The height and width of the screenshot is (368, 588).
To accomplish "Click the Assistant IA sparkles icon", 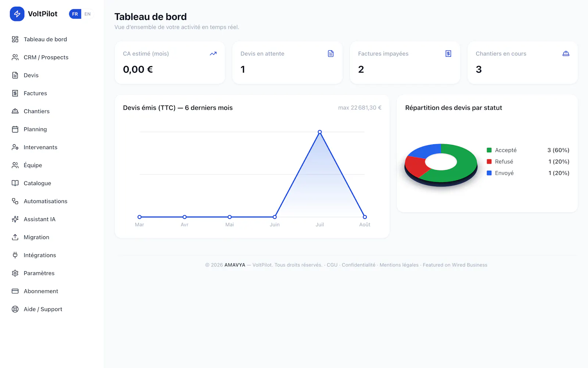I will click(15, 219).
